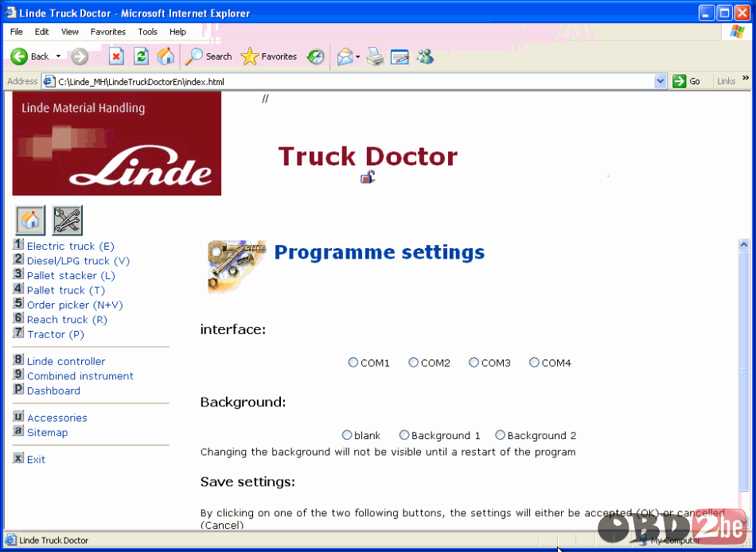Expand the Back button history dropdown arrow
The width and height of the screenshot is (756, 552).
58,56
